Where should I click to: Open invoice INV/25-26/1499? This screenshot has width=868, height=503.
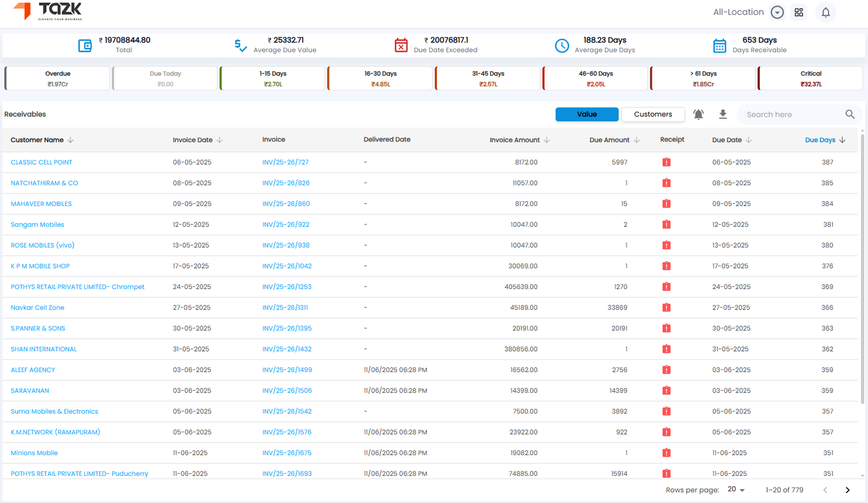[287, 370]
